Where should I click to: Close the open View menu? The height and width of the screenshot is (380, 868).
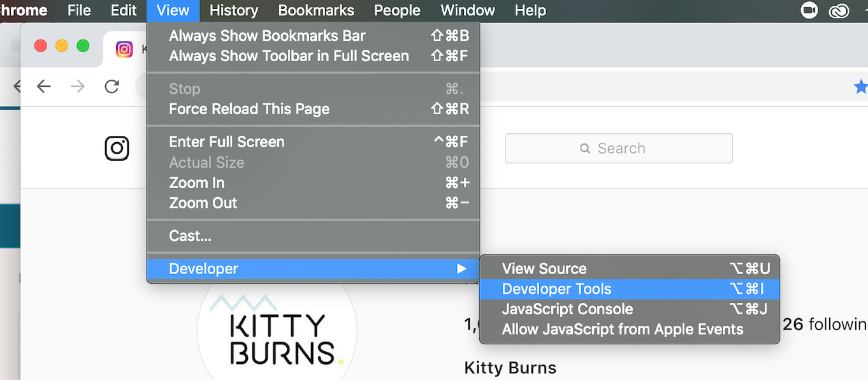coord(173,10)
